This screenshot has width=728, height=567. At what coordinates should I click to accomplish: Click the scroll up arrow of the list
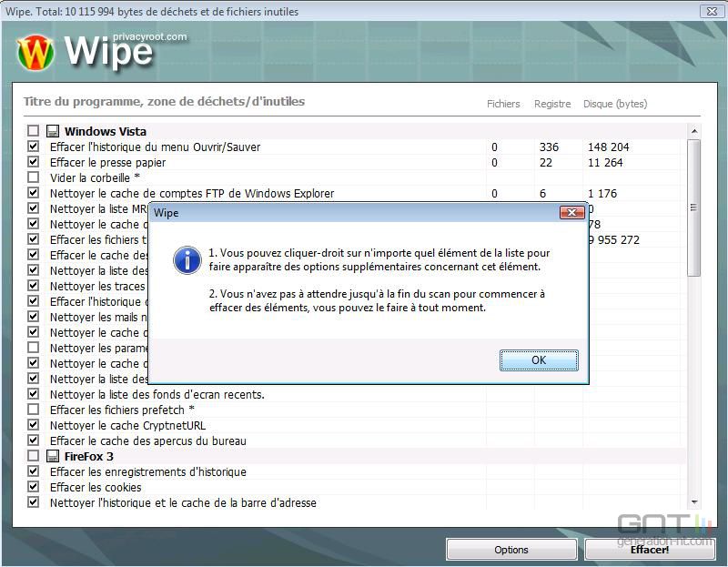[x=694, y=131]
